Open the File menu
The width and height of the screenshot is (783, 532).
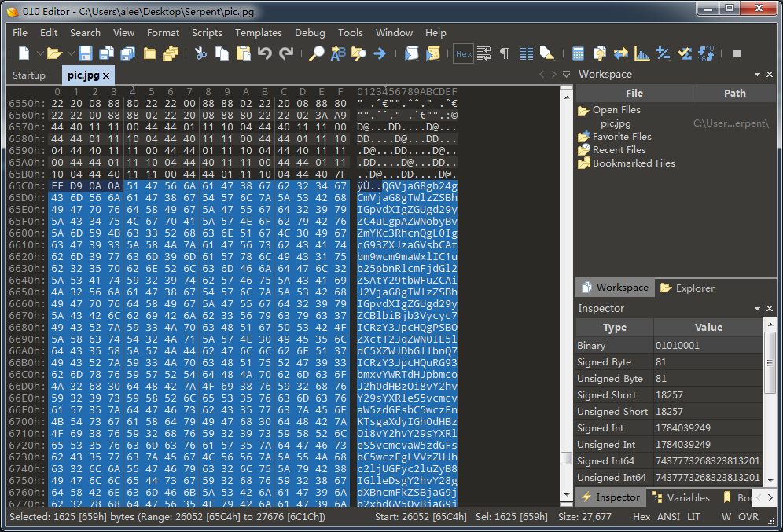click(x=20, y=33)
